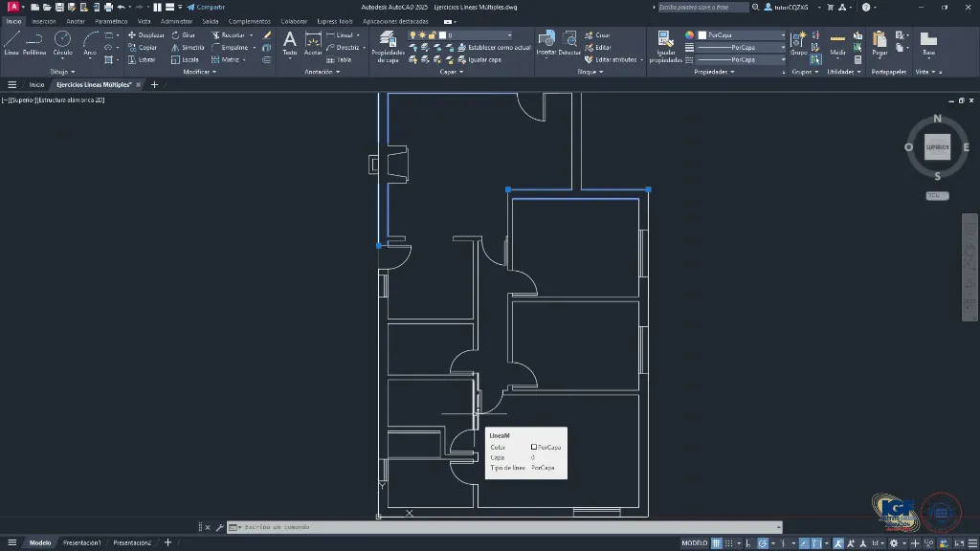
Task: Toggle snap mode in status bar
Action: coord(728,543)
